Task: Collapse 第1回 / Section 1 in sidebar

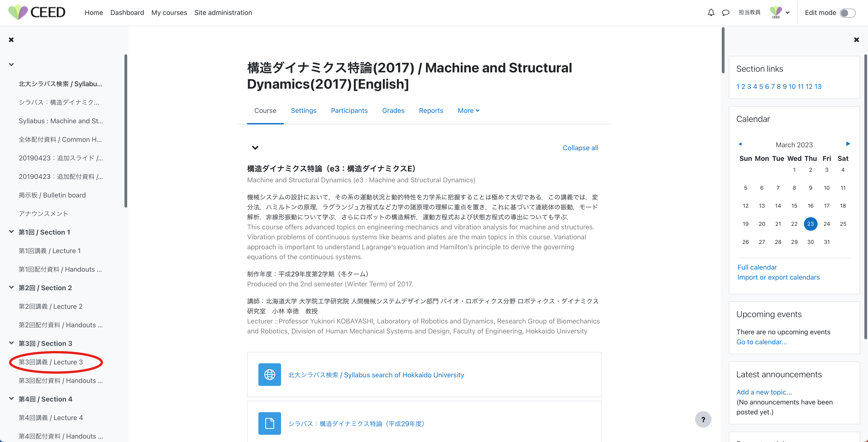Action: pyautogui.click(x=12, y=232)
